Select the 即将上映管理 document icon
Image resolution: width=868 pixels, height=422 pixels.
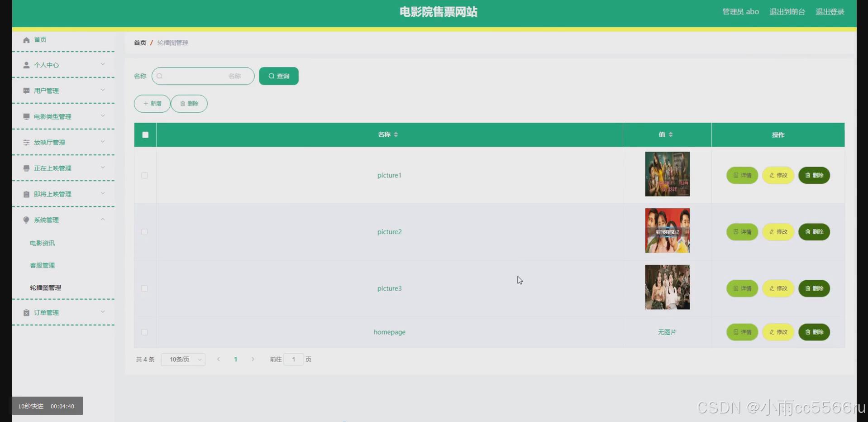(26, 194)
